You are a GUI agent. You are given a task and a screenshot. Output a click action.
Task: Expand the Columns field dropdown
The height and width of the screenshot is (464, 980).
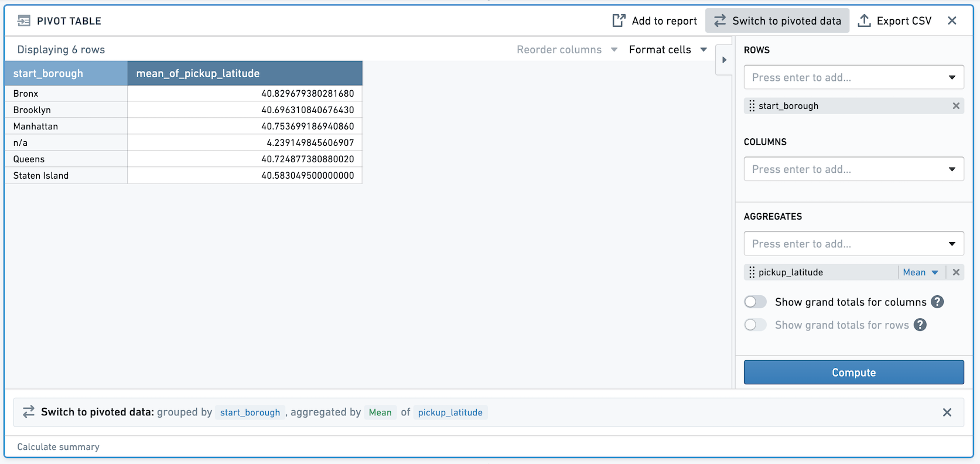(952, 169)
